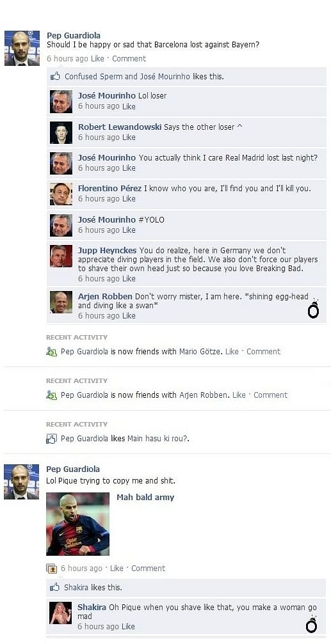Click the friends icon beside Mario Götze activity
Viewport: 331px width, 644px height.
[x=51, y=352]
